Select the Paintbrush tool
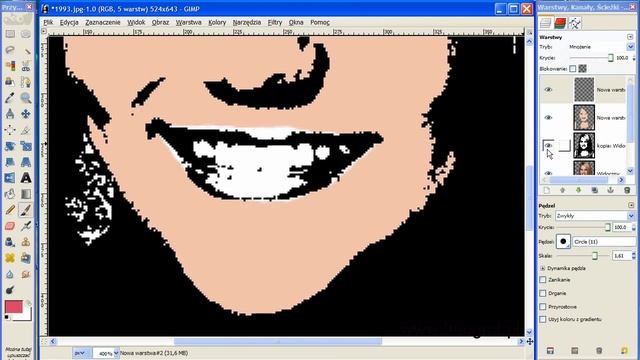 point(26,210)
